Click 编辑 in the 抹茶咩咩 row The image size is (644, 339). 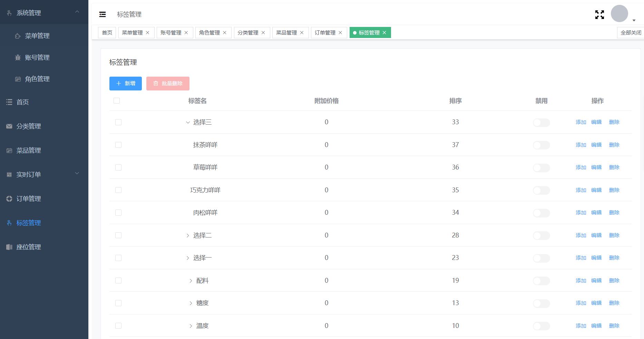[596, 145]
